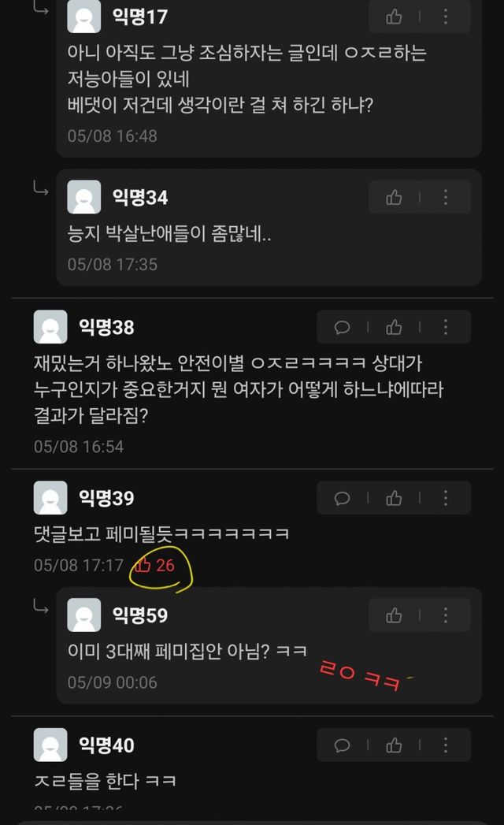Open more options for 익명17's comment
This screenshot has height=825, width=504.
tap(446, 17)
